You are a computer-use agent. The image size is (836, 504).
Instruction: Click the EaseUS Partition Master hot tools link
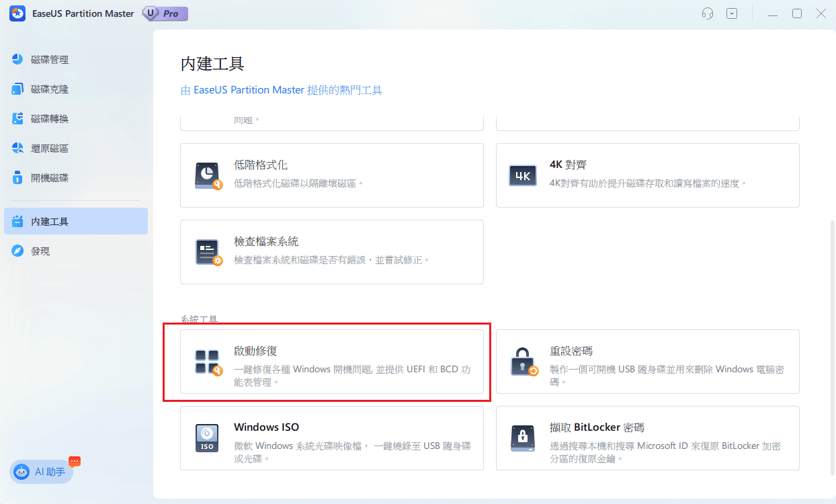[x=282, y=90]
